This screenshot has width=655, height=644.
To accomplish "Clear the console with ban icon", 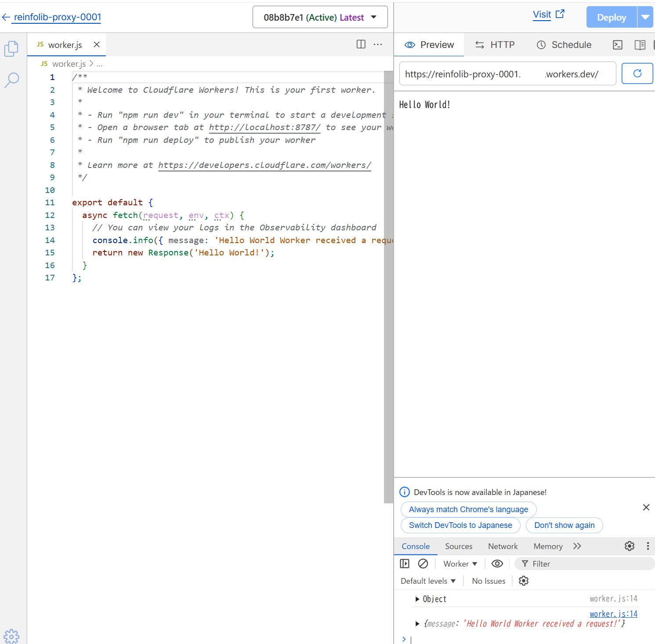I will (423, 564).
